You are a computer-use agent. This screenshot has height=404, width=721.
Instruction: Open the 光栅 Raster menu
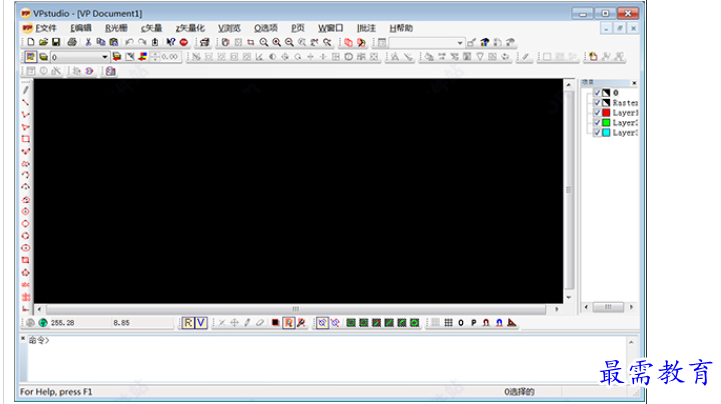116,28
